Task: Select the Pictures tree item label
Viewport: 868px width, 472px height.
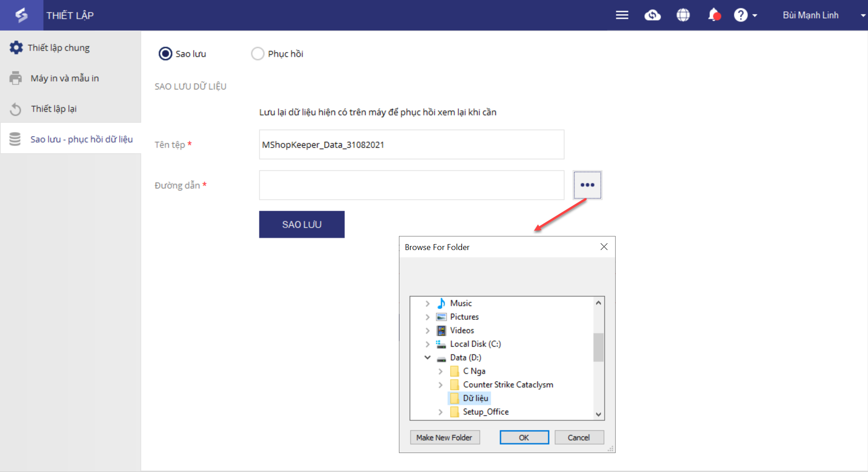Action: (x=465, y=317)
